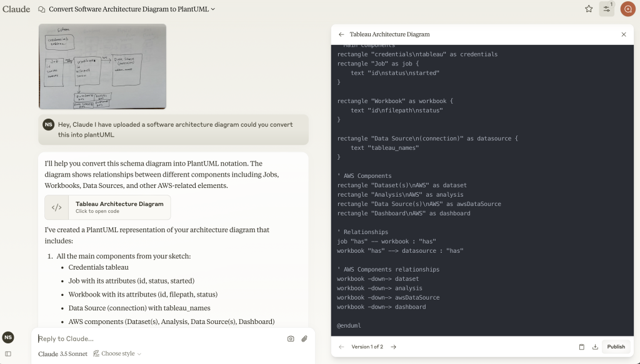Screen dimensions: 640x364
Task: Click the orange account avatar icon
Action: pos(627,9)
